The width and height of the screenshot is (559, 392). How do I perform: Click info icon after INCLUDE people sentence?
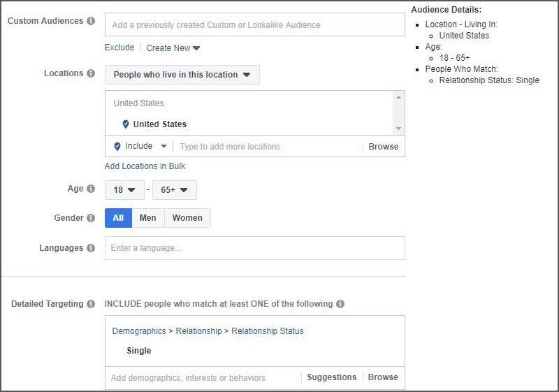pos(340,304)
